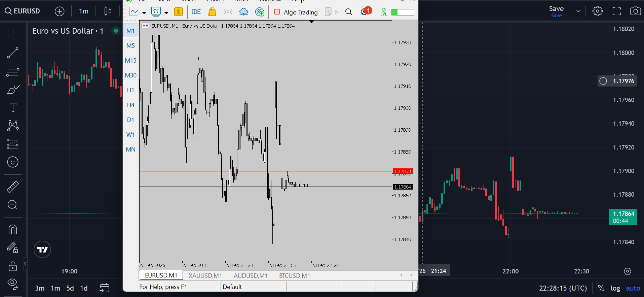Switch to the BTCUSD,M1 chart tab
This screenshot has width=644, height=297.
pos(295,275)
